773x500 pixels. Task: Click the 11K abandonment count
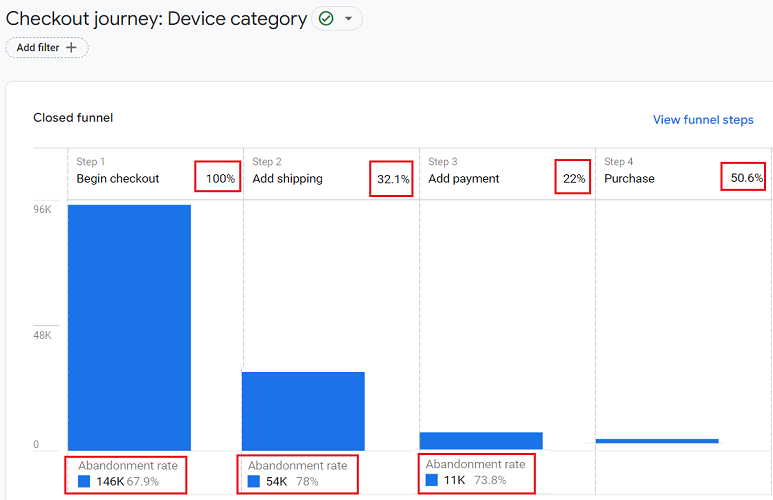pos(455,480)
